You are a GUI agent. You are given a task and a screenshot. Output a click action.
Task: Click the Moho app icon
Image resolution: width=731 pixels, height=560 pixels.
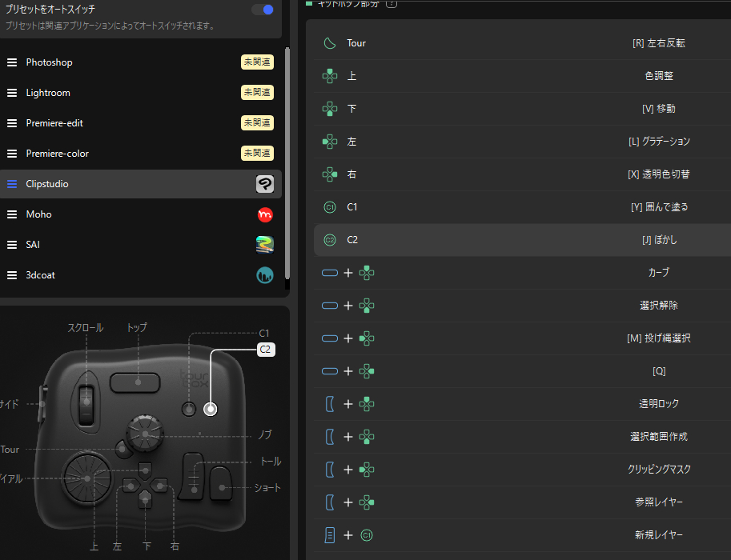265,214
